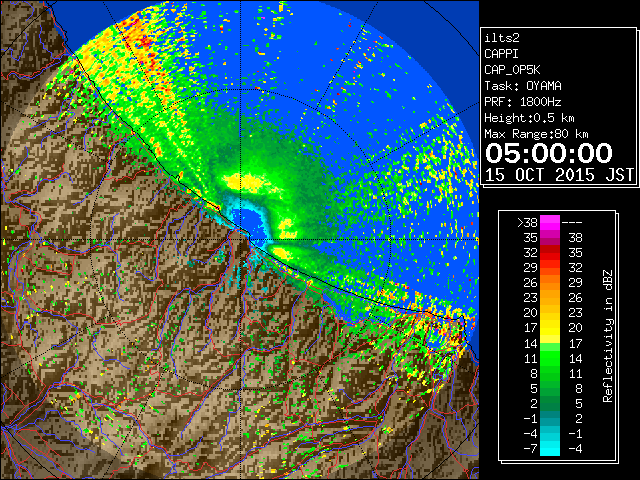Click the magenta >38 dBZ color swatch

550,223
